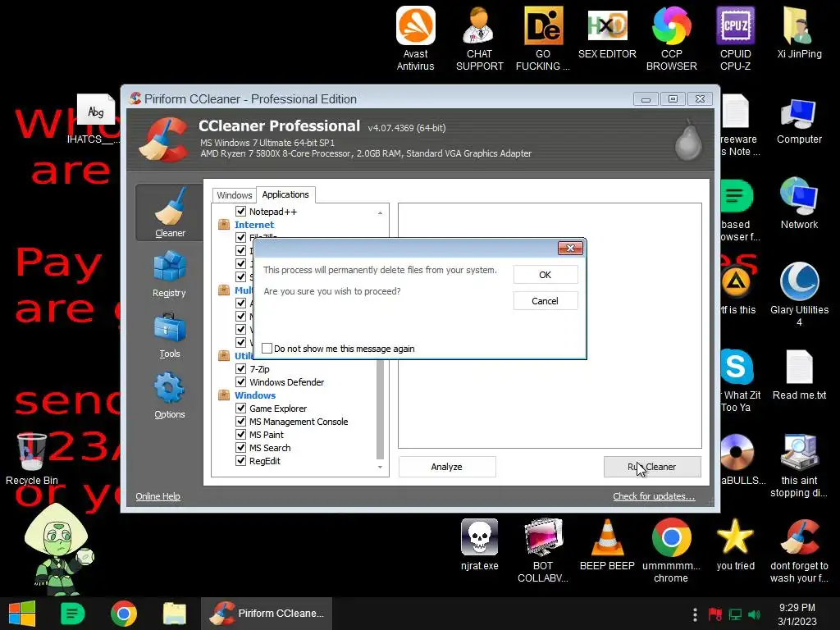
Task: Check 'Do not show me this message again'
Action: click(267, 348)
